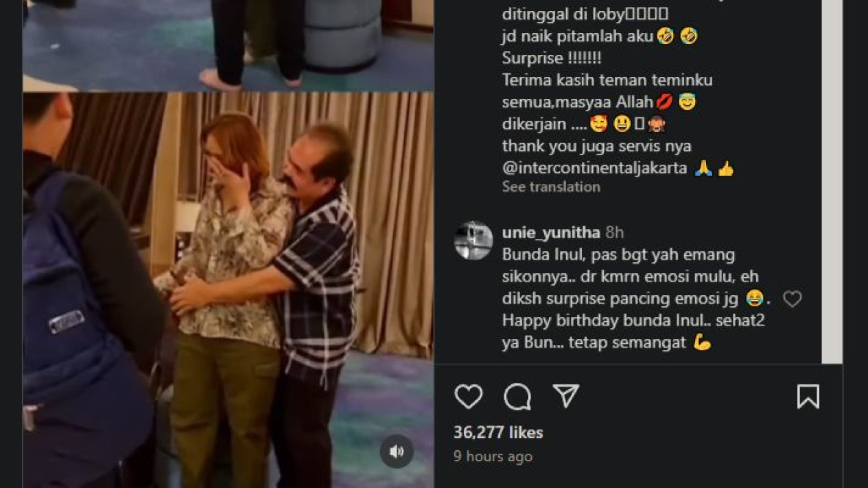This screenshot has width=868, height=488.
Task: Toggle video sound with the speaker icon
Action: (x=397, y=452)
